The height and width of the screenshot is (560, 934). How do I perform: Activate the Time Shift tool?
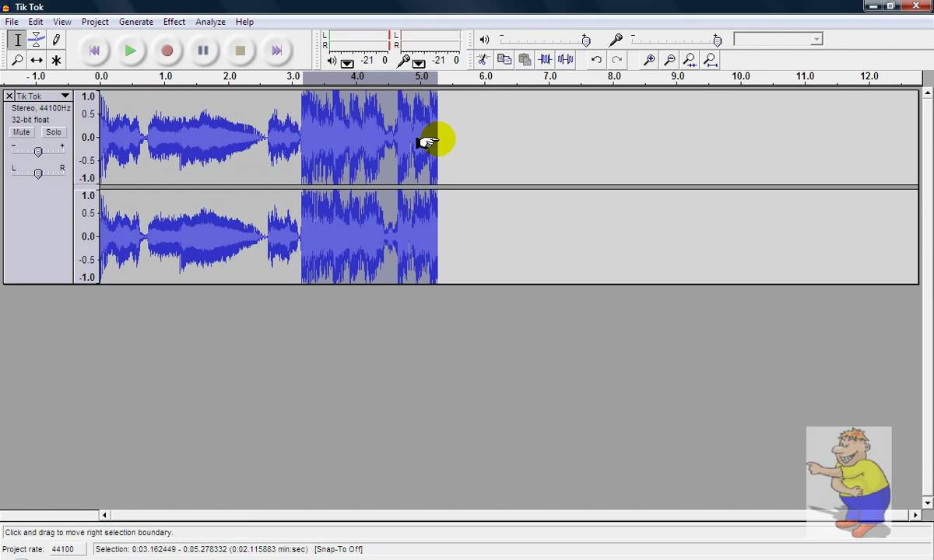click(37, 60)
